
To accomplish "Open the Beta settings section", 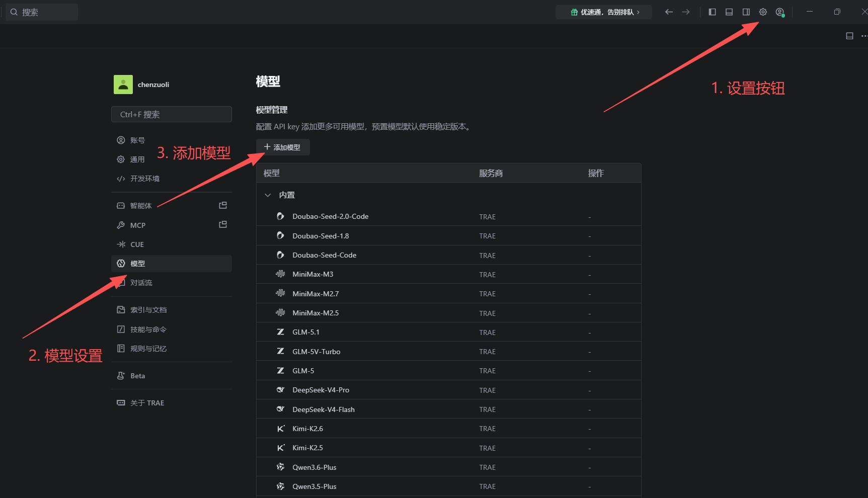I will pos(172,376).
